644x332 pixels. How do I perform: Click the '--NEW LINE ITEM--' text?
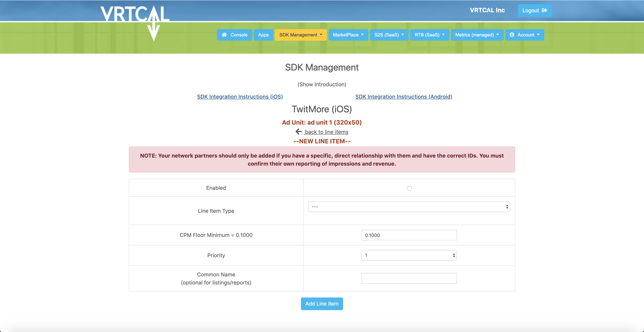pos(322,141)
